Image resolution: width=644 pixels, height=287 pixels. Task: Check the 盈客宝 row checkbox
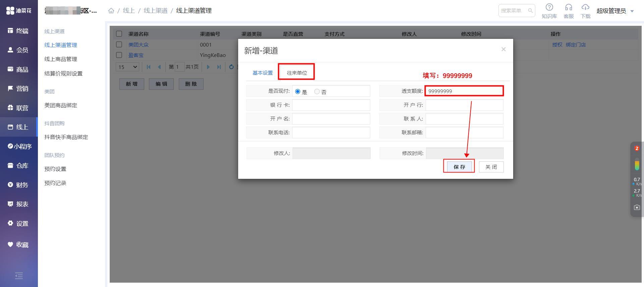click(x=119, y=55)
